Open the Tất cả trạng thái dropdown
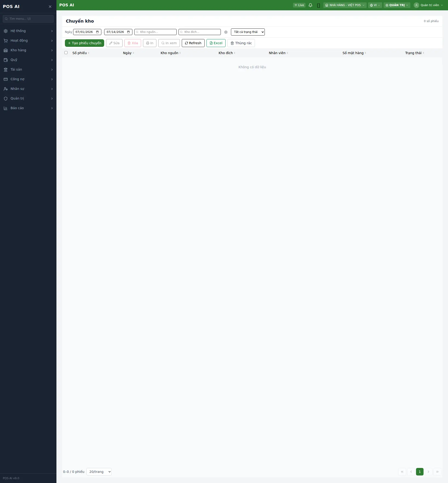 (248, 32)
